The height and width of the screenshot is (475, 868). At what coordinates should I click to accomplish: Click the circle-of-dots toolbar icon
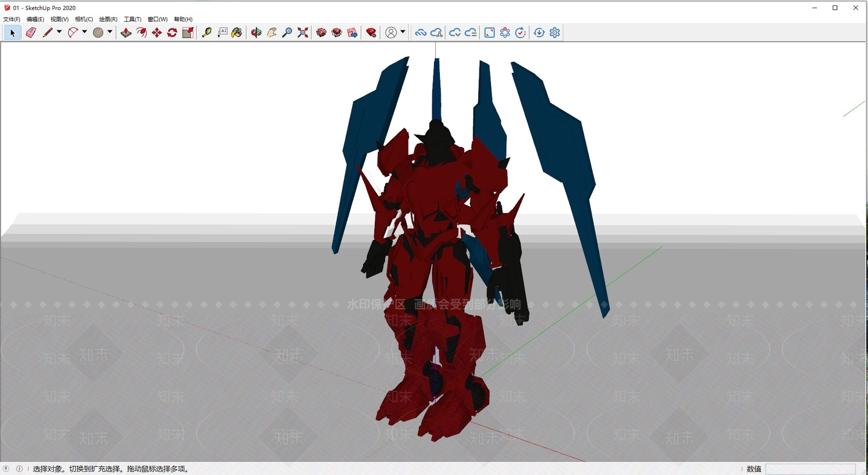click(x=505, y=33)
